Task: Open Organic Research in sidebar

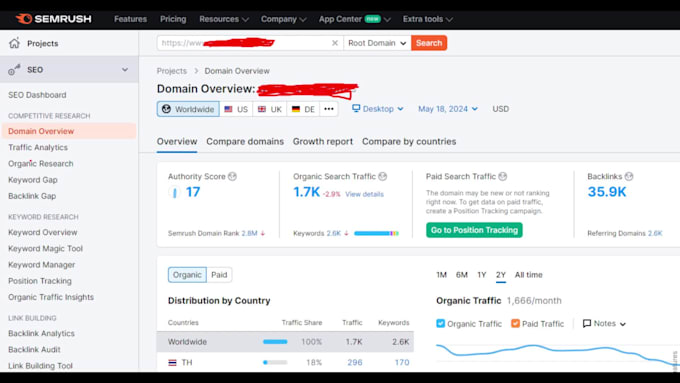Action: 40,164
